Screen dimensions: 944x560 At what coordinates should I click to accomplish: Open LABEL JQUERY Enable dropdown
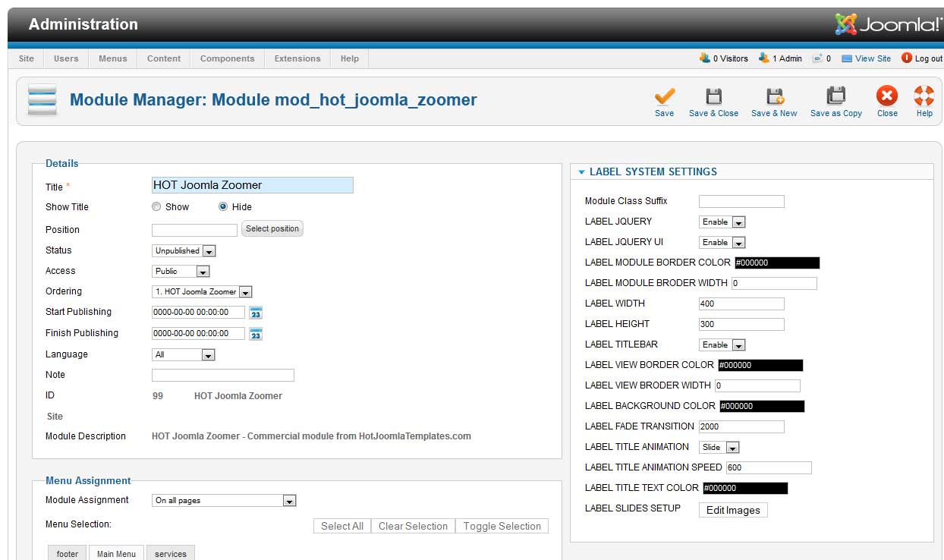tap(722, 222)
